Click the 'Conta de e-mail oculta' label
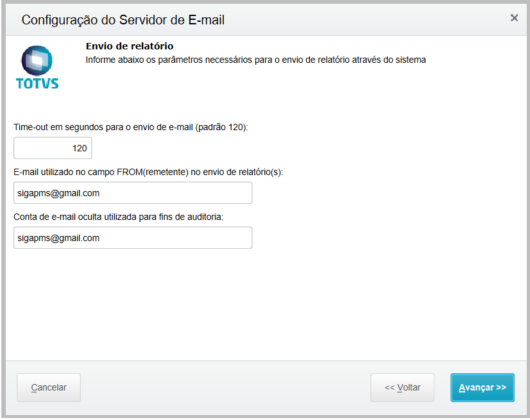The width and height of the screenshot is (530, 420). [118, 217]
